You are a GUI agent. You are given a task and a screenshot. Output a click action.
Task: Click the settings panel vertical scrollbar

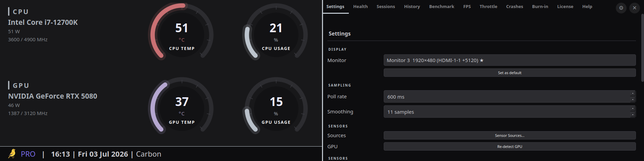(x=642, y=47)
